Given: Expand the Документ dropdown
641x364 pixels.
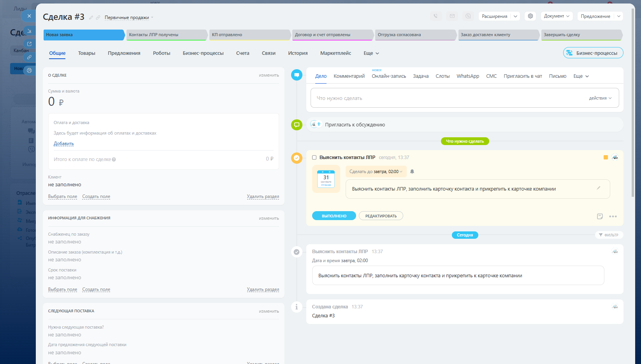Looking at the screenshot, I should pos(557,16).
